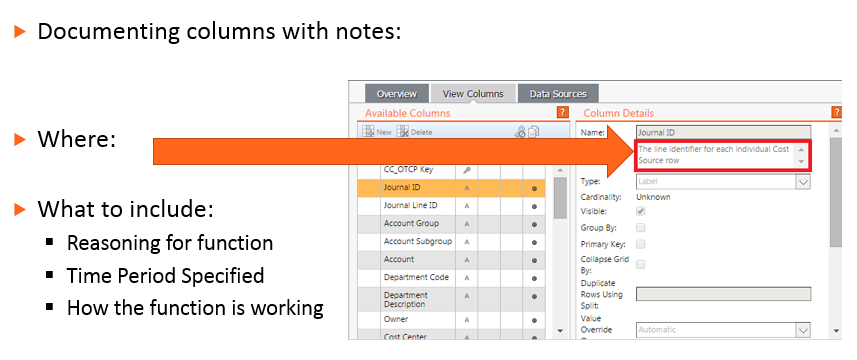Click the New column grid icon
Image resolution: width=857 pixels, height=360 pixels.
[x=368, y=132]
